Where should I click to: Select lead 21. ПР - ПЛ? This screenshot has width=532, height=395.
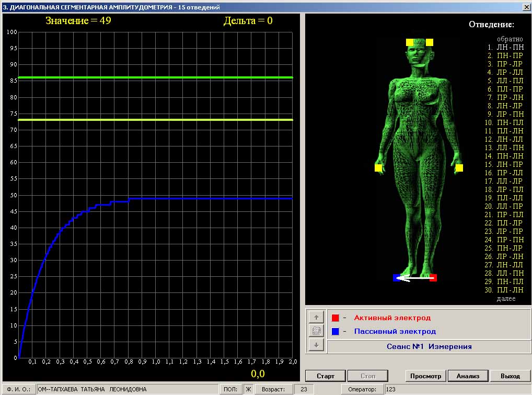click(x=504, y=215)
